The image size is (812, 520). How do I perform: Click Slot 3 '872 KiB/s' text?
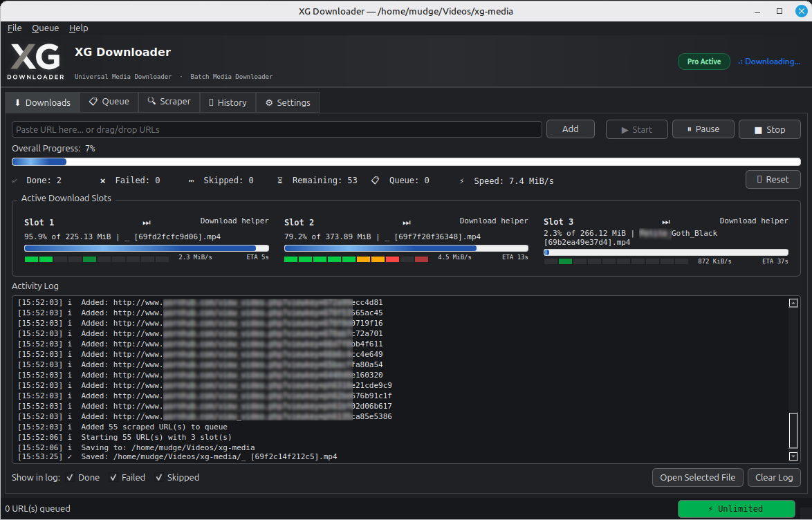pos(714,261)
